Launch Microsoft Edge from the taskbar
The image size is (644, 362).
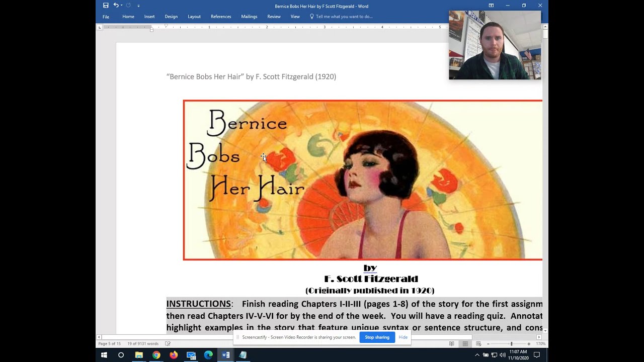click(208, 355)
